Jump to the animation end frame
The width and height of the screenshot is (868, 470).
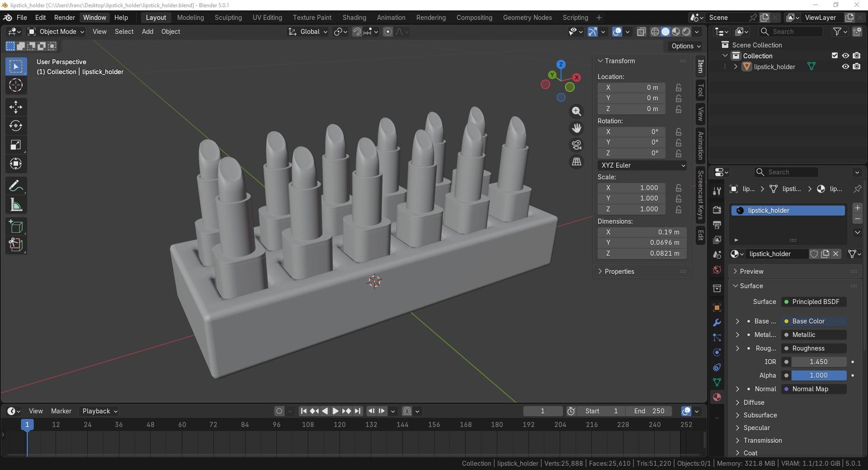(358, 411)
